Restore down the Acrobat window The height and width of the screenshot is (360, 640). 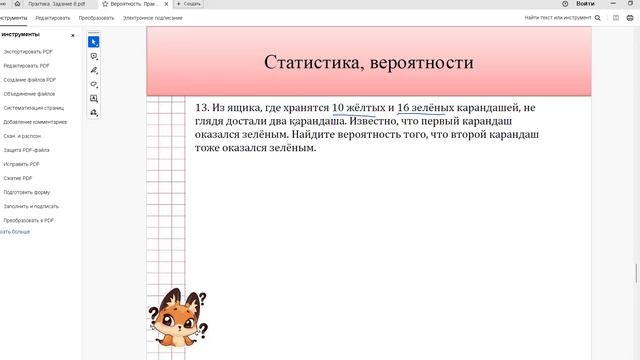click(630, 4)
